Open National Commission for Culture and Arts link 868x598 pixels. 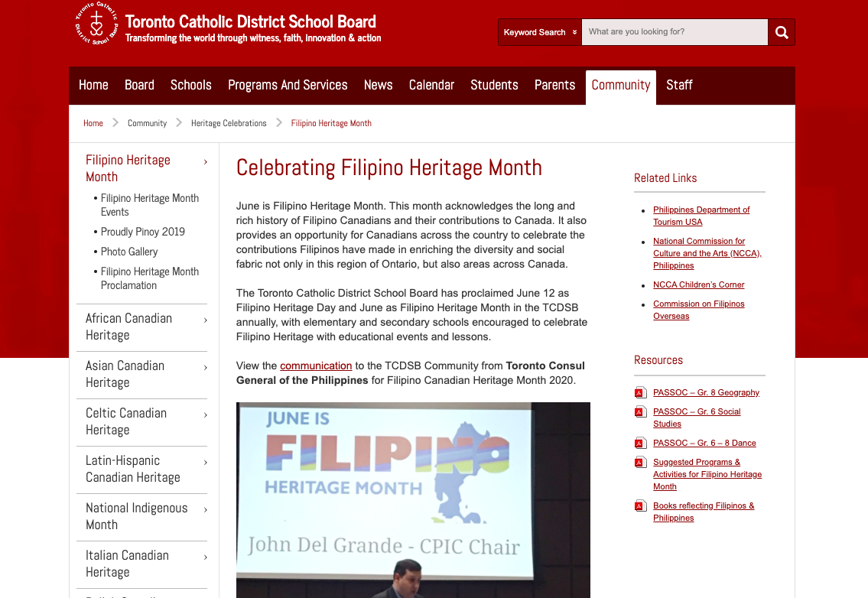point(707,254)
